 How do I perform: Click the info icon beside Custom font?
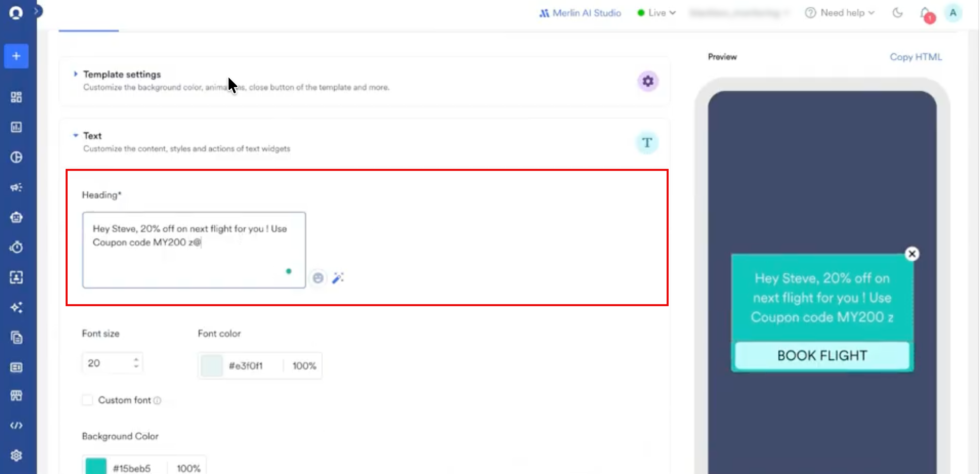coord(157,401)
